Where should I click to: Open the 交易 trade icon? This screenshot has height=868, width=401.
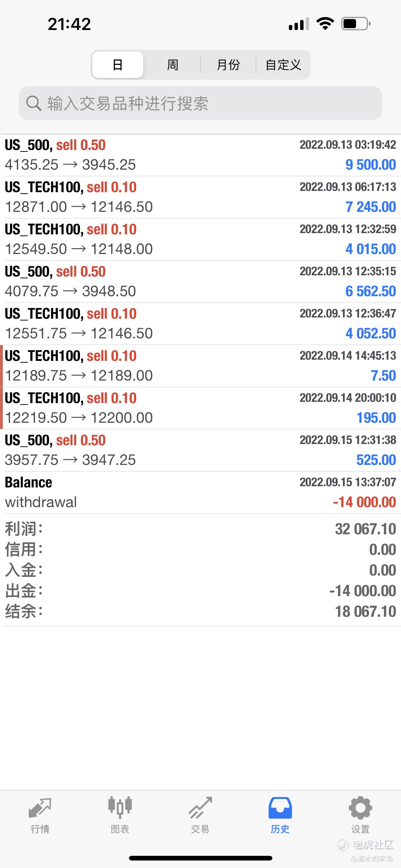[x=200, y=808]
